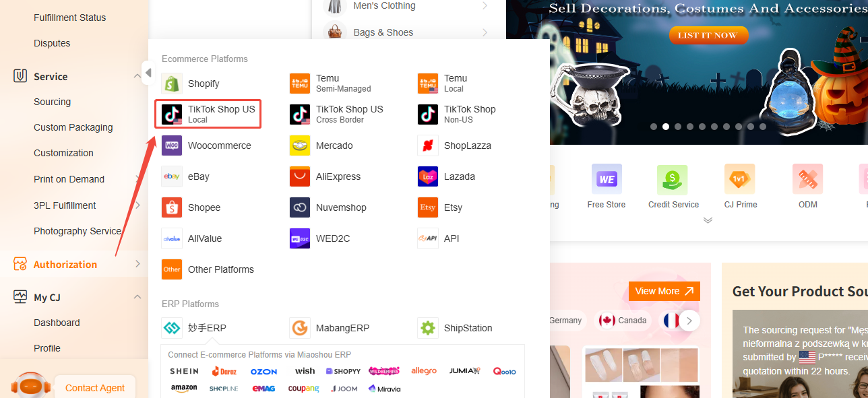Open Contact Agent chat
Image resolution: width=868 pixels, height=398 pixels.
tap(94, 388)
